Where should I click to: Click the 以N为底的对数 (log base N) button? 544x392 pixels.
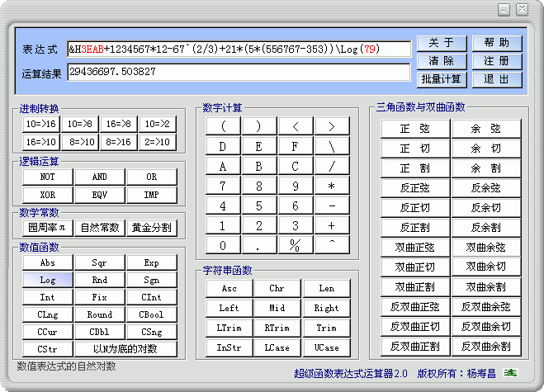coord(125,349)
